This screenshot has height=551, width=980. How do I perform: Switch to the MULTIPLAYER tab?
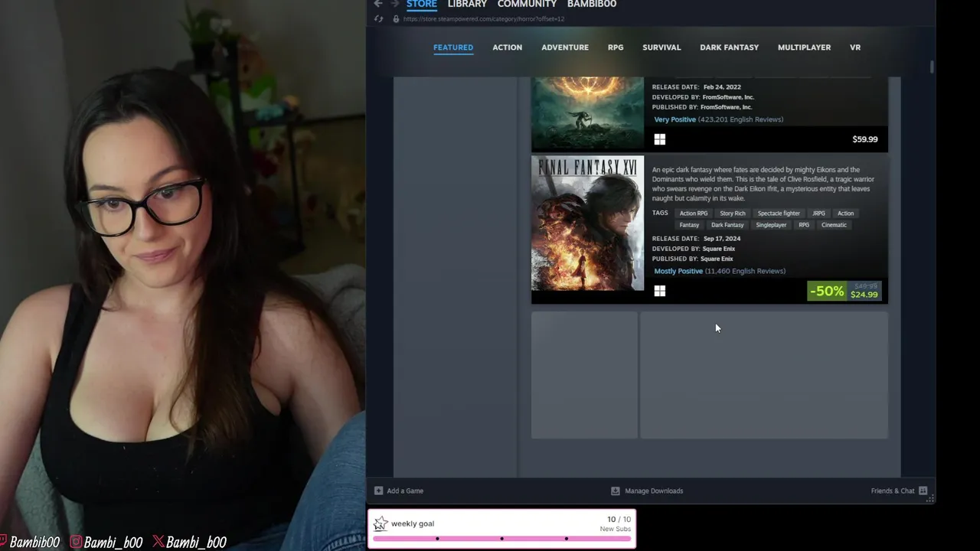tap(804, 47)
